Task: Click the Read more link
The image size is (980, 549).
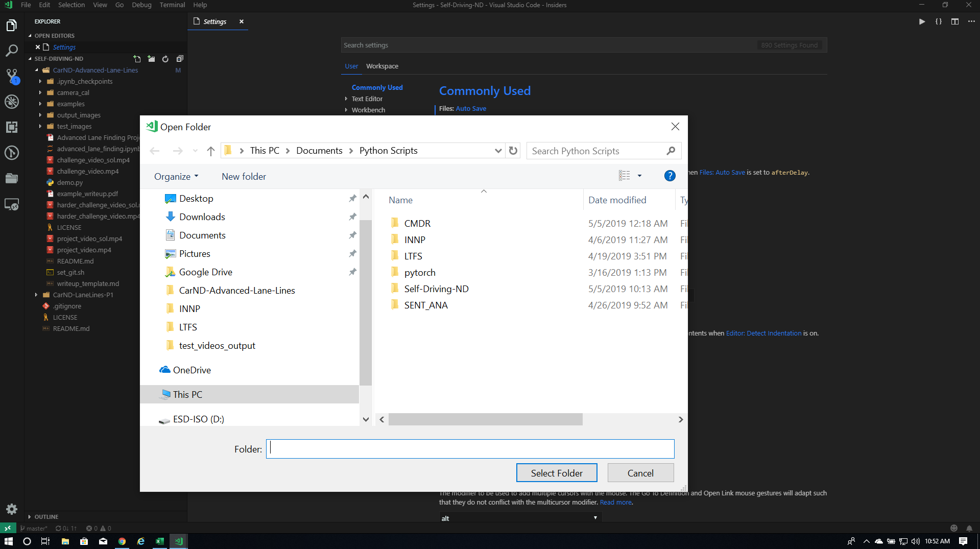Action: [x=616, y=502]
